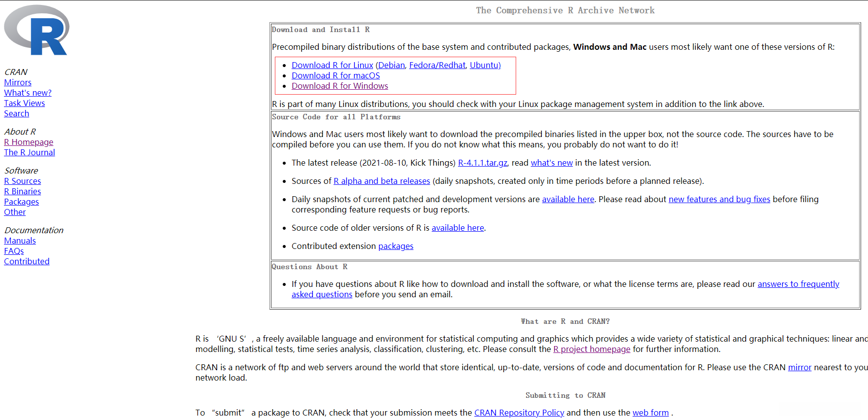Image resolution: width=868 pixels, height=420 pixels.
Task: Click the 'CRAN' sidebar section label
Action: coord(16,72)
